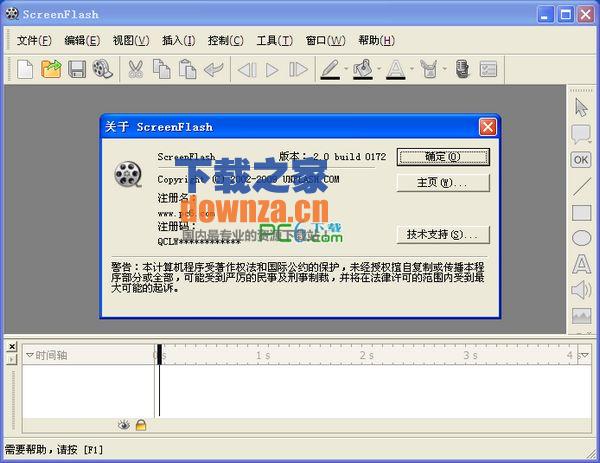Screen dimensions: 600x463
Task: Open the 编辑(E) menu
Action: point(82,40)
